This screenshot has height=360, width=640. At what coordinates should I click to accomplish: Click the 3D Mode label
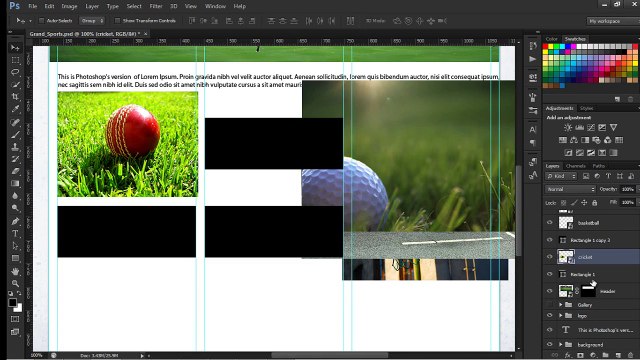376,20
